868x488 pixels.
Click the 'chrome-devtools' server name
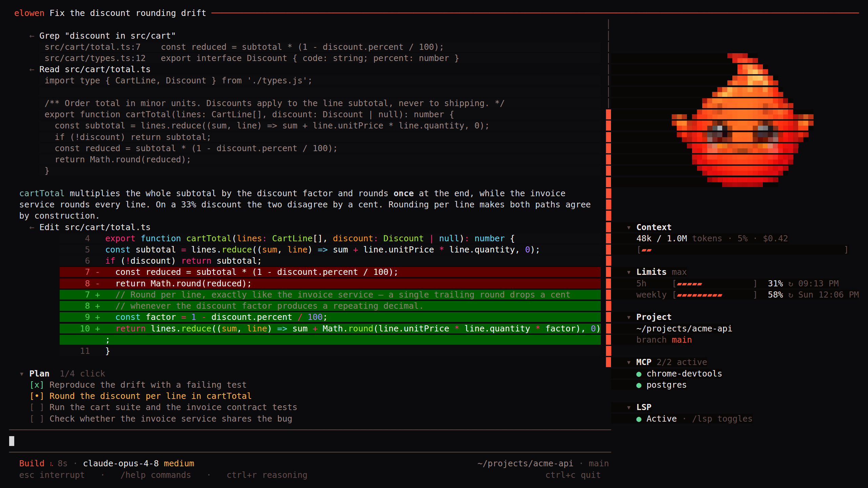[x=684, y=374]
